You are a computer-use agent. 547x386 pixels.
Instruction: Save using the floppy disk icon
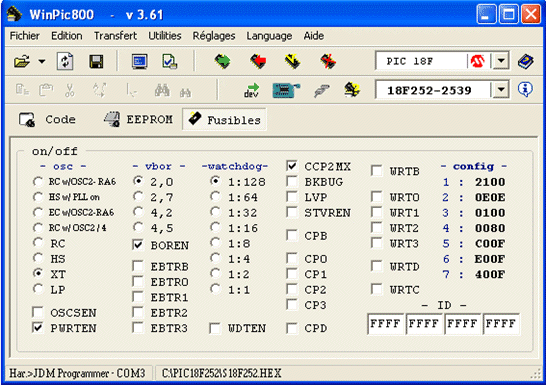[96, 62]
